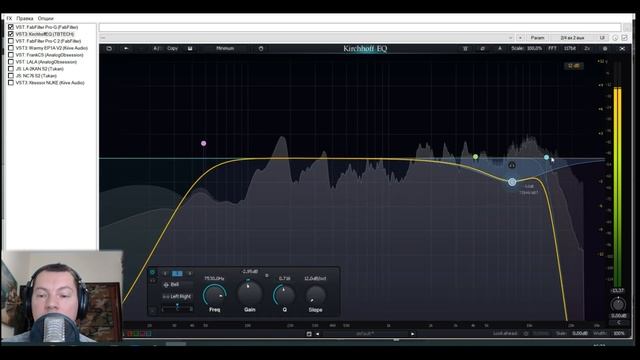Toggle the FX bypass checkbox at top right

tap(624, 38)
